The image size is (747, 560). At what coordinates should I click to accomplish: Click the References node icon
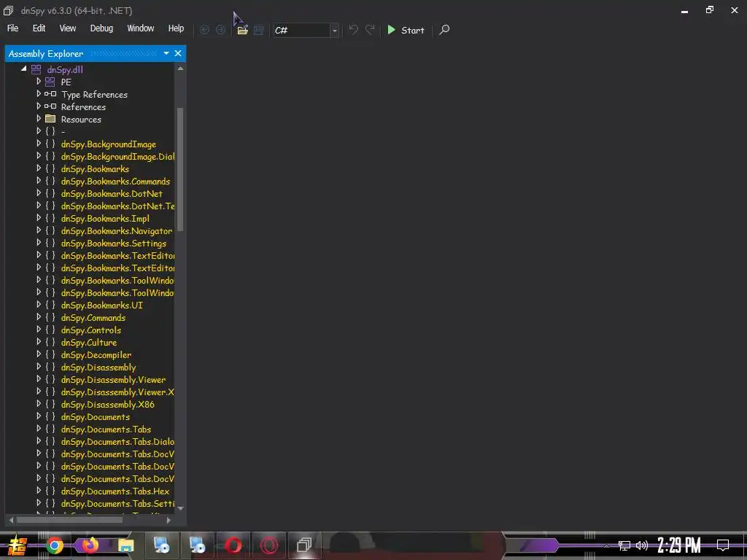point(50,106)
